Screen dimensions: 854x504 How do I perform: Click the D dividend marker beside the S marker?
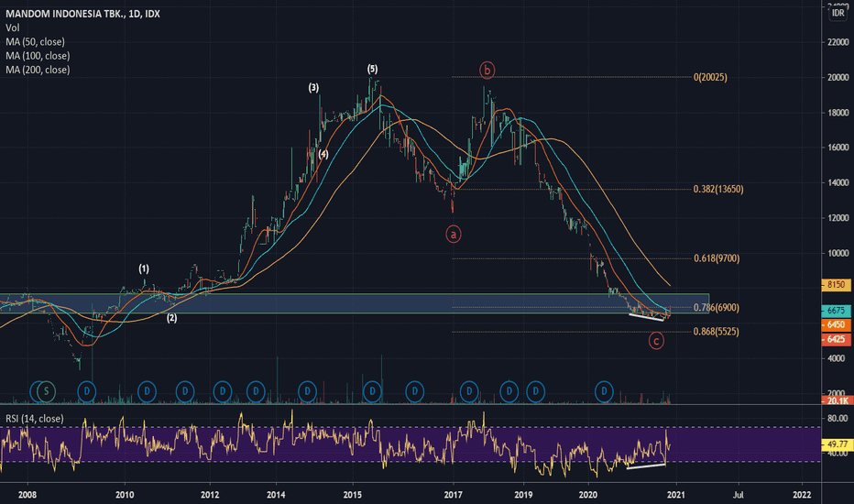pos(87,391)
